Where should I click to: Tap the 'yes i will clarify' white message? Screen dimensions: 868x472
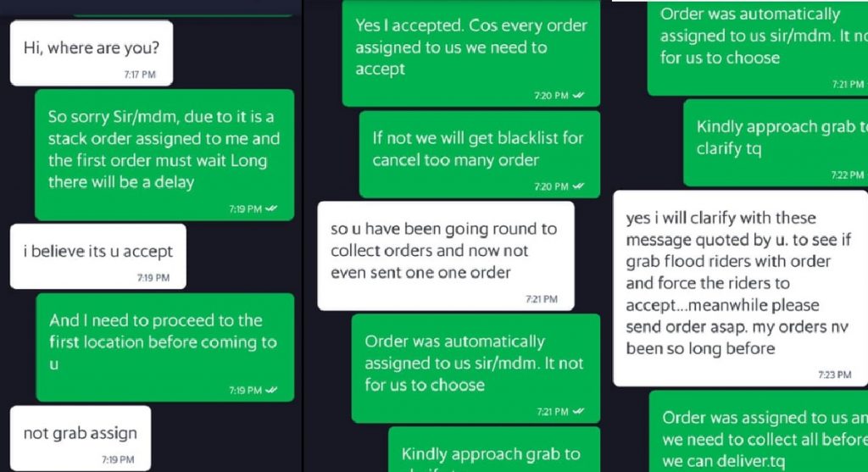[x=740, y=288]
